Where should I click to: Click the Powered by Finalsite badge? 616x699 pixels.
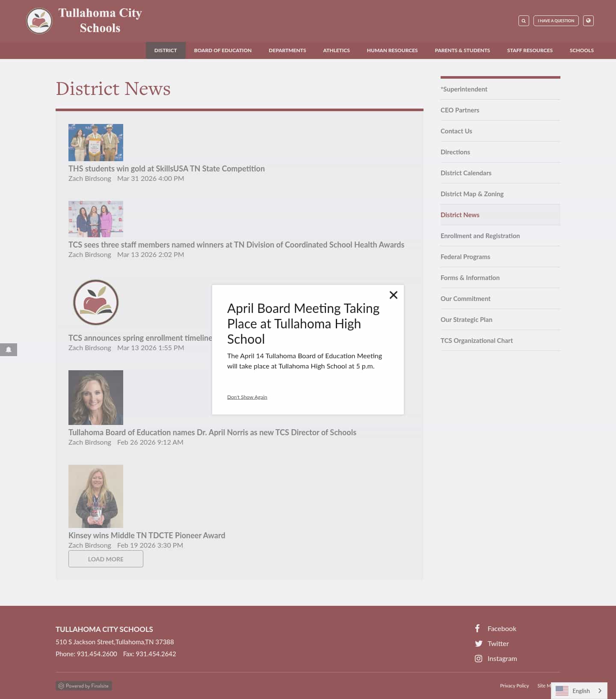tap(84, 686)
